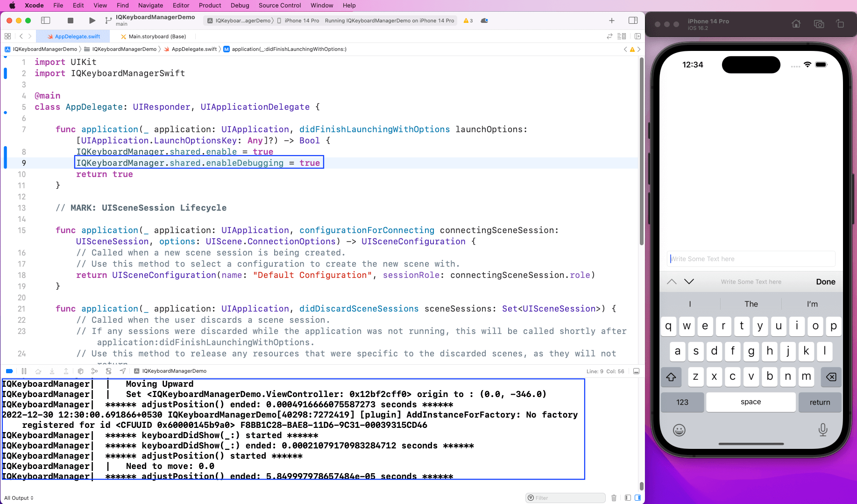Viewport: 857px width, 504px height.
Task: Switch to the Main.storyboard tab
Action: [153, 36]
